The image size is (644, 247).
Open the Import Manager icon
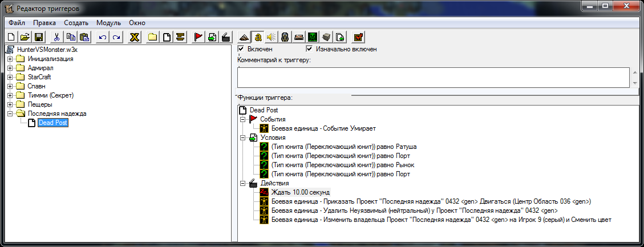pos(339,38)
